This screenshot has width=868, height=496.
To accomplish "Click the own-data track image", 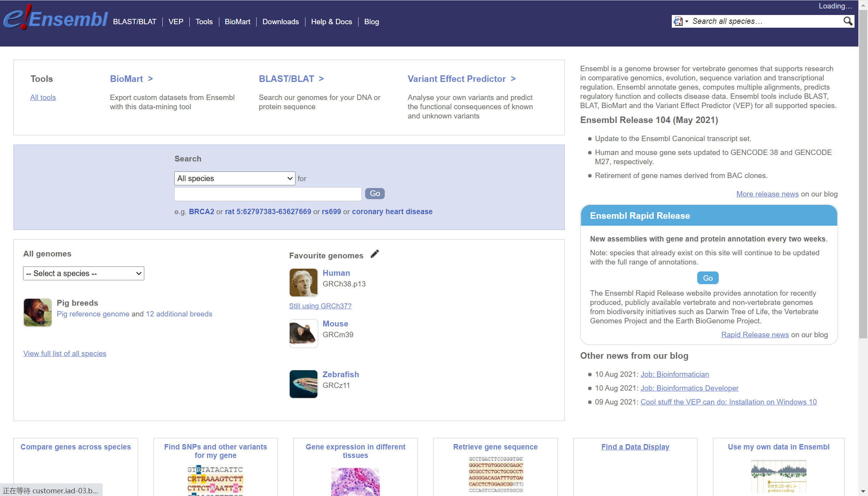I will pyautogui.click(x=778, y=476).
